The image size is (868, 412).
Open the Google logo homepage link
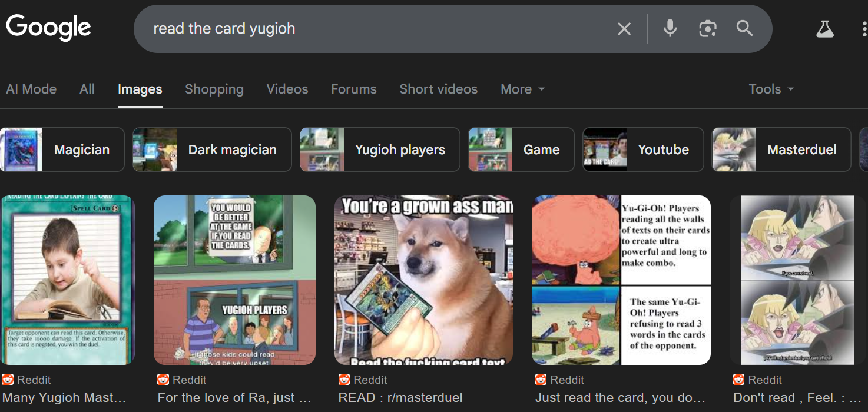(48, 28)
